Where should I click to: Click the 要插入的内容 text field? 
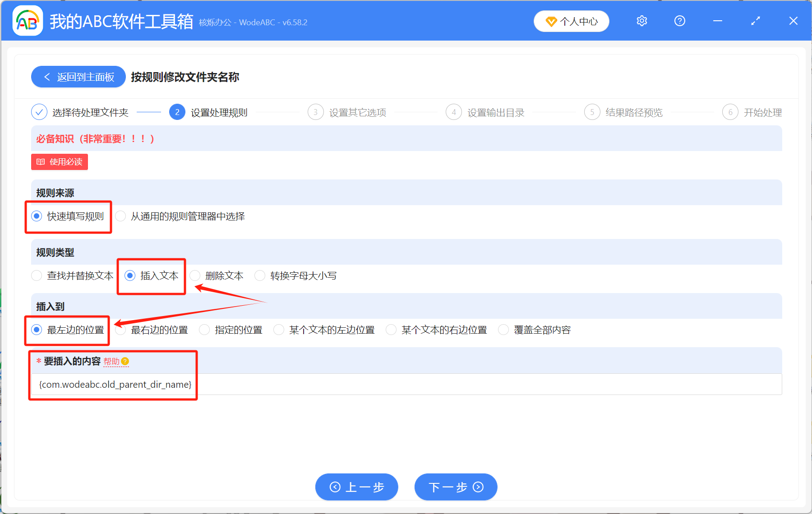406,384
